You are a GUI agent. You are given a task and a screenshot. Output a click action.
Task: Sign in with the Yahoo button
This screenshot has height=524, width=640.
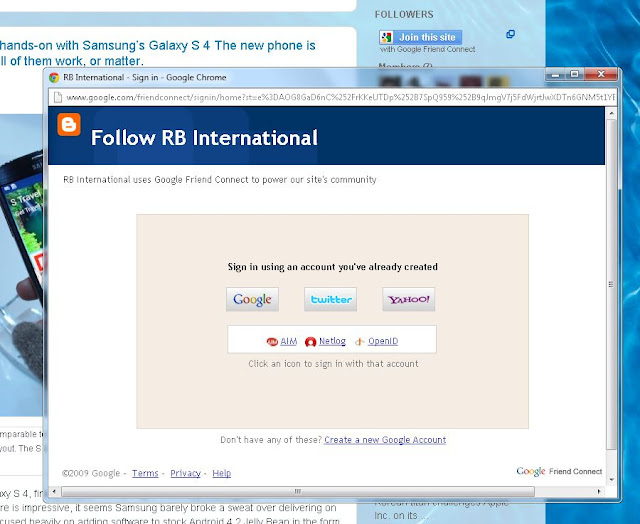409,299
